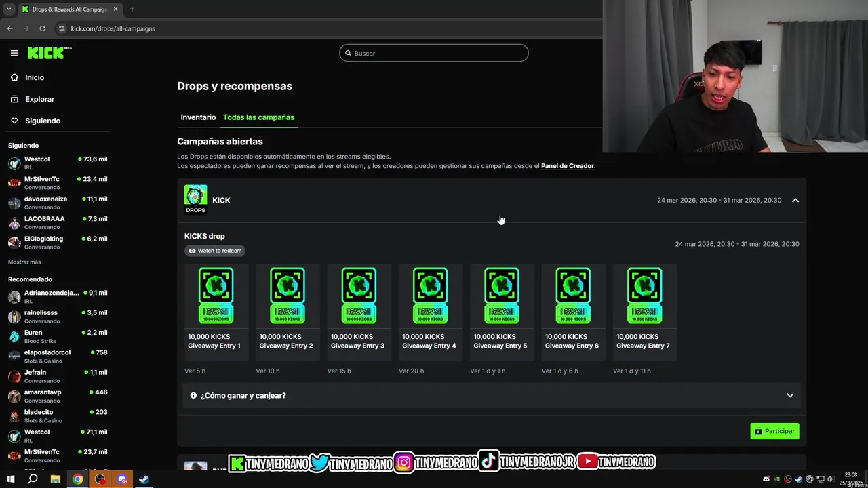Select Giveaway Entry 6 drop card

click(573, 312)
